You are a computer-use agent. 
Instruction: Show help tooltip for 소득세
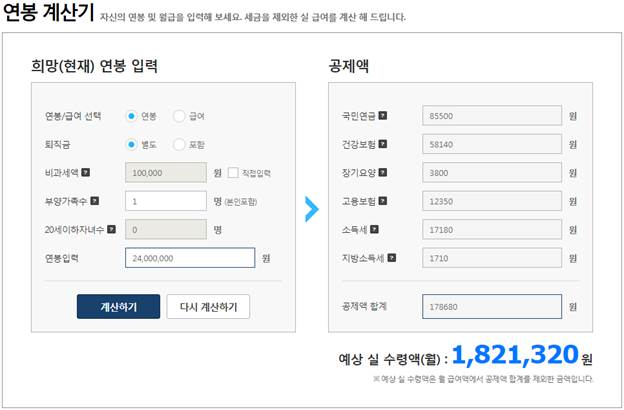pos(374,229)
